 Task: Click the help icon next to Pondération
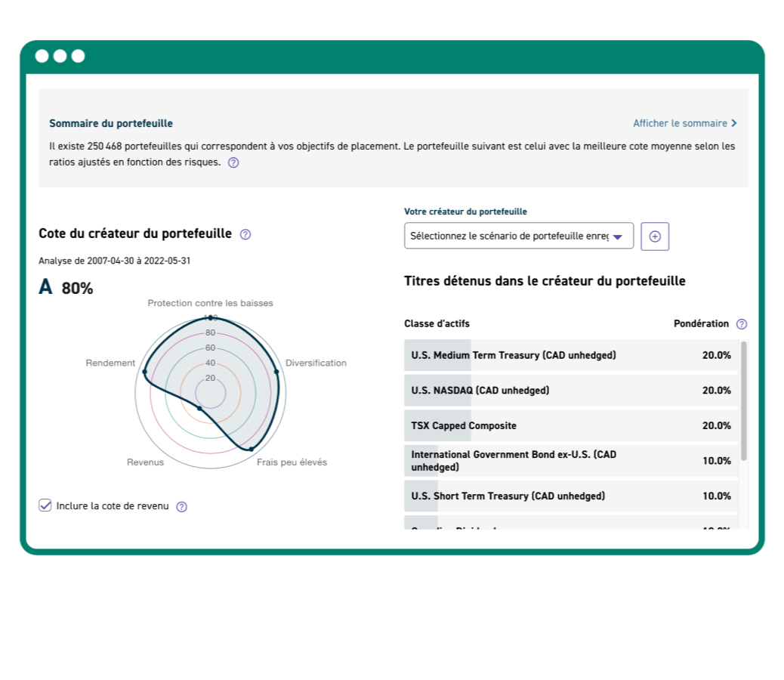(740, 323)
